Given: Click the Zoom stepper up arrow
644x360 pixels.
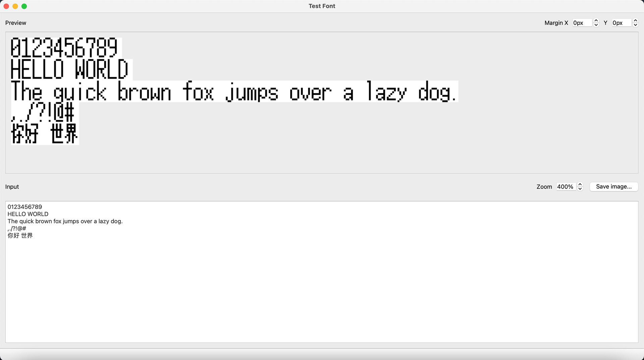Looking at the screenshot, I should pos(580,185).
